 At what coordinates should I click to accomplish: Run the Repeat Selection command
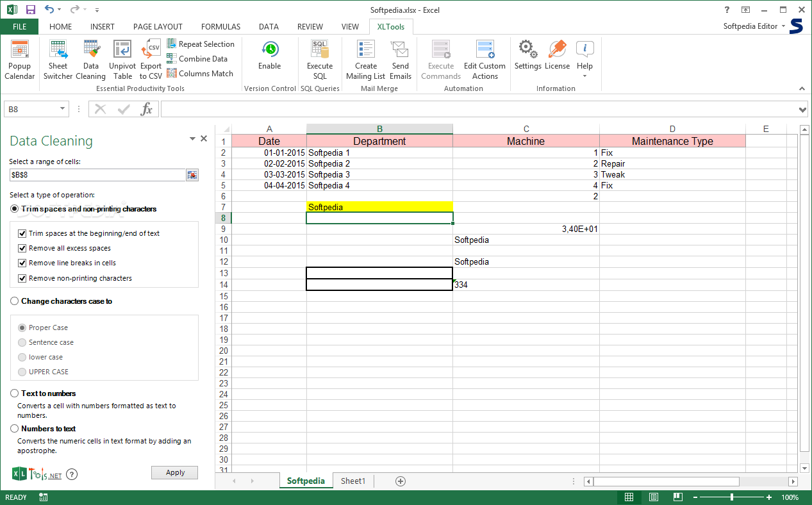[x=201, y=44]
